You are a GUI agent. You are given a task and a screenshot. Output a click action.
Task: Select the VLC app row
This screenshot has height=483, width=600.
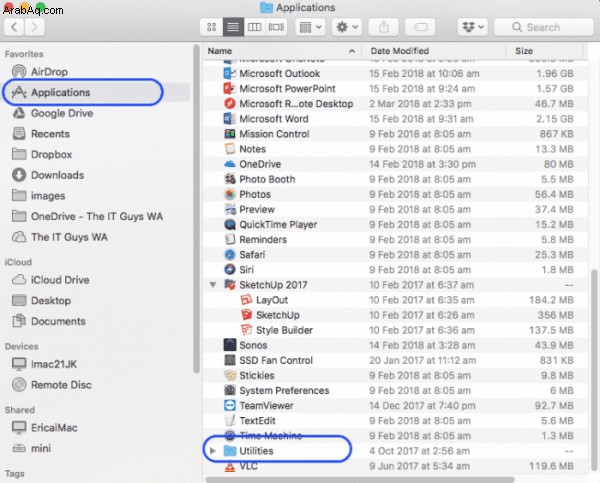(395, 466)
